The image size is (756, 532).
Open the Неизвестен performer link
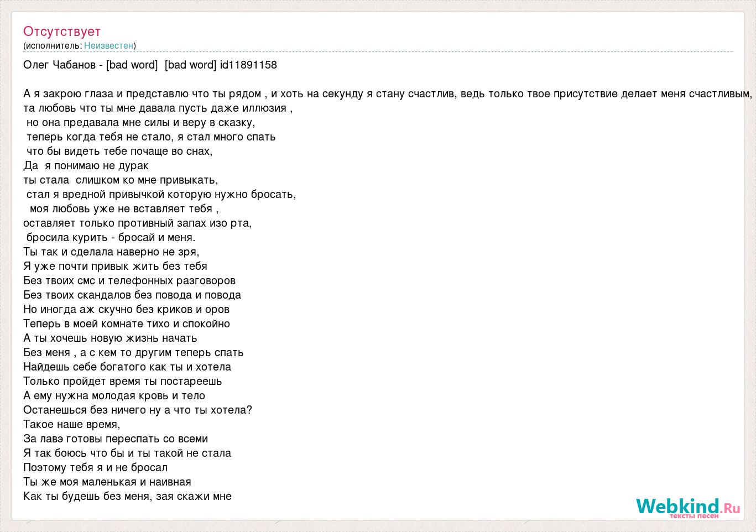(108, 45)
